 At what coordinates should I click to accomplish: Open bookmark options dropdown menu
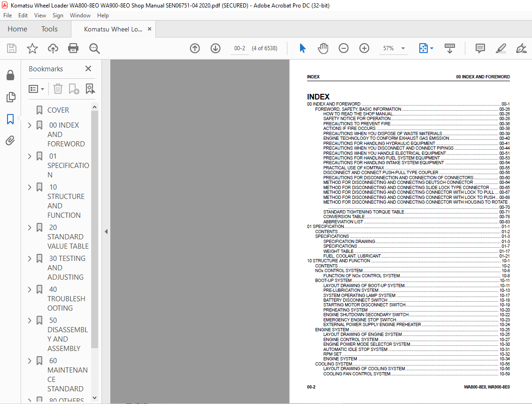(x=36, y=89)
